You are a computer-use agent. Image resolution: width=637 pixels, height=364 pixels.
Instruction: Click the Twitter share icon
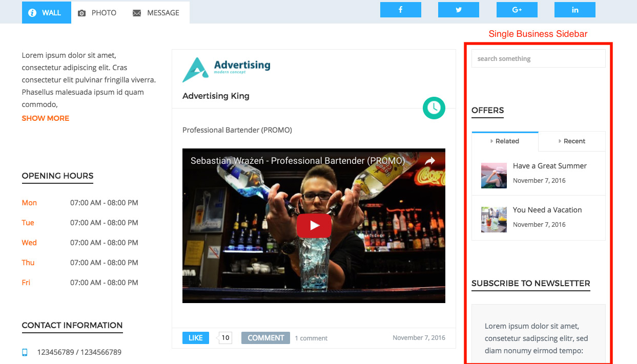click(x=459, y=10)
